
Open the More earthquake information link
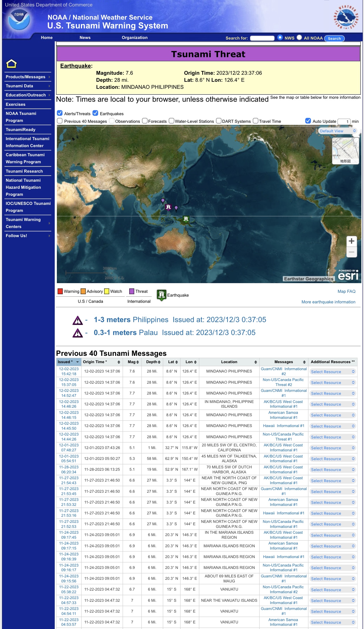pos(328,302)
